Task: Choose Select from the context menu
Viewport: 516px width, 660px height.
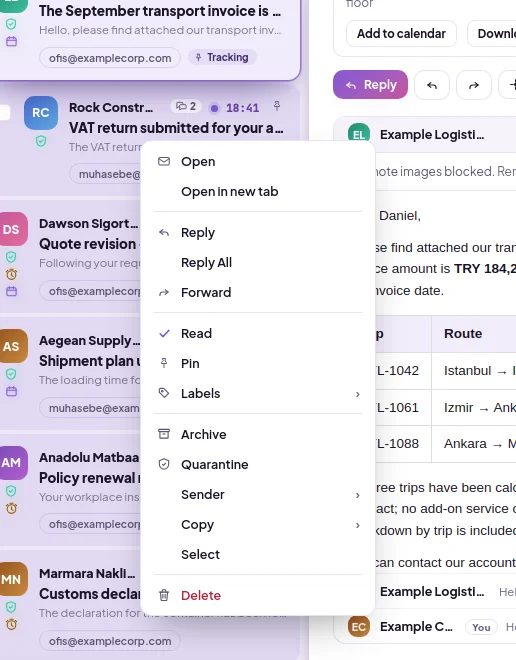Action: [x=258, y=554]
